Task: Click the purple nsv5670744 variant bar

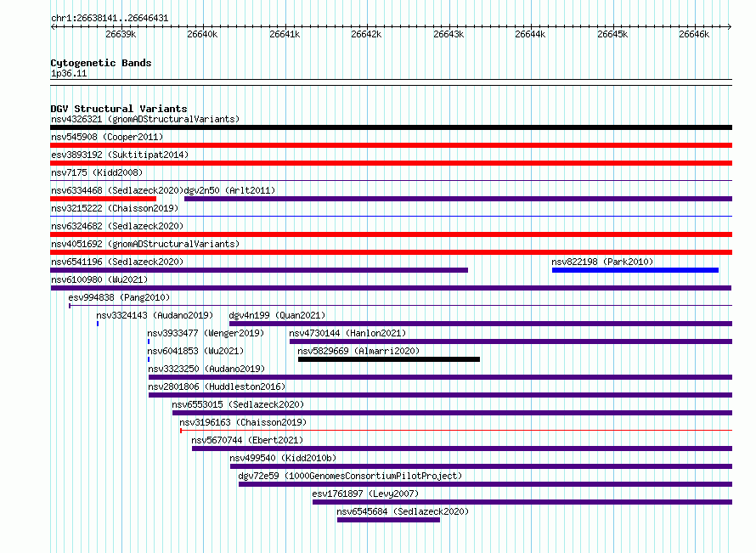Action: pos(462,449)
